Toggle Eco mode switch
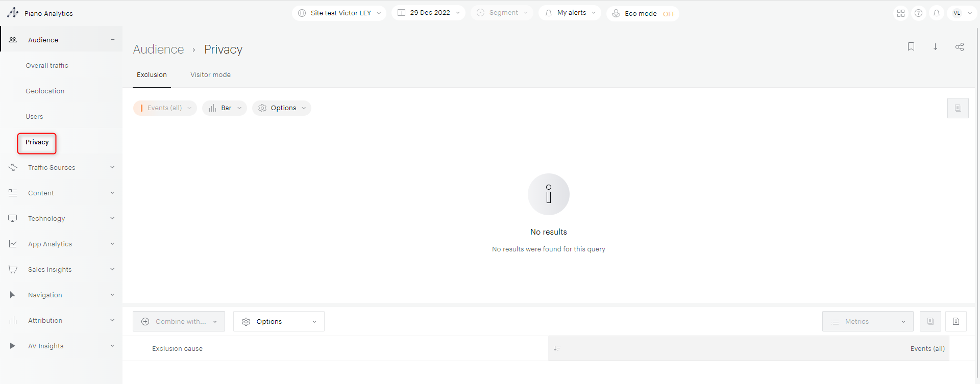980x384 pixels. [669, 14]
